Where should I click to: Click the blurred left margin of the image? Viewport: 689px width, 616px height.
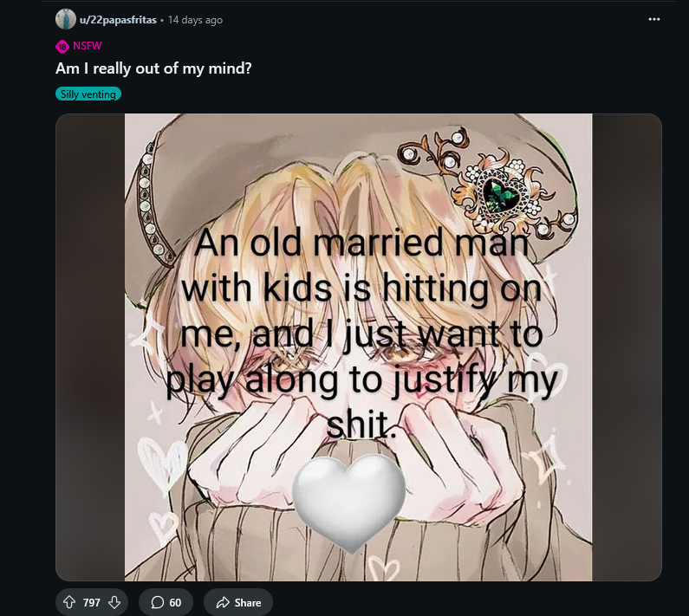[90, 347]
